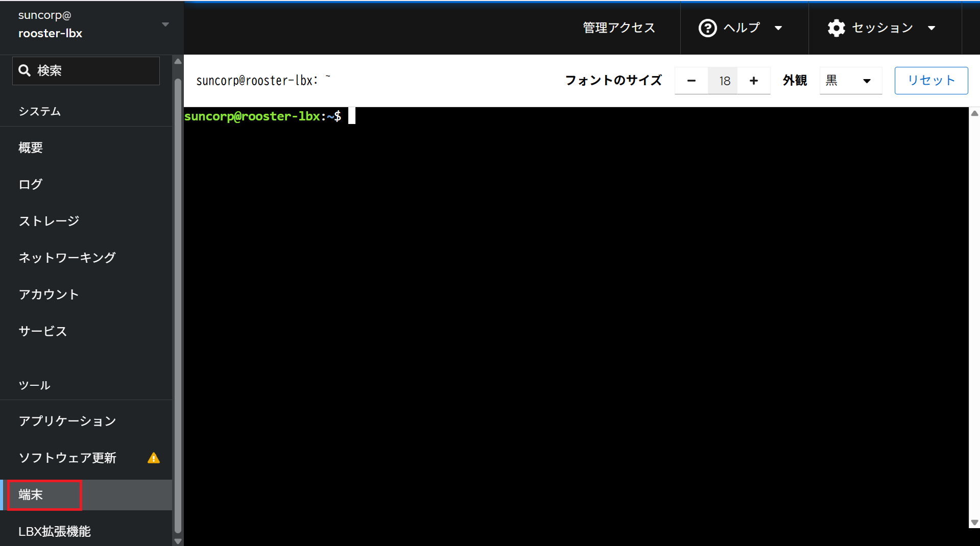Click the リセット button
Image resolution: width=980 pixels, height=546 pixels.
[930, 81]
